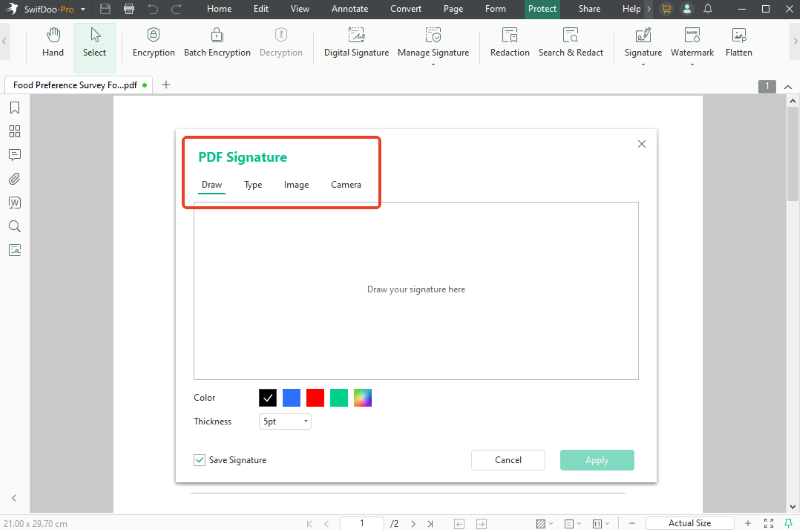Open the Manage Signature menu
Screen dimensions: 800x530
[433, 44]
